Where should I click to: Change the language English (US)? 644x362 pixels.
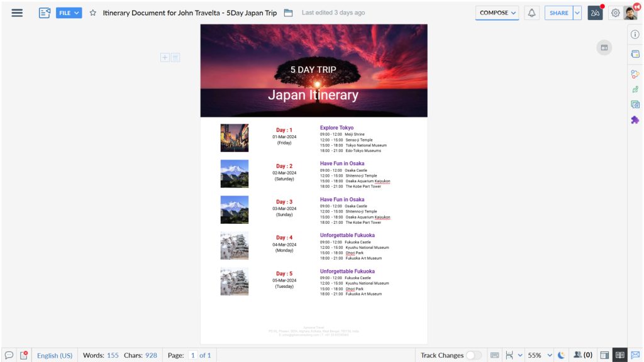click(x=55, y=356)
